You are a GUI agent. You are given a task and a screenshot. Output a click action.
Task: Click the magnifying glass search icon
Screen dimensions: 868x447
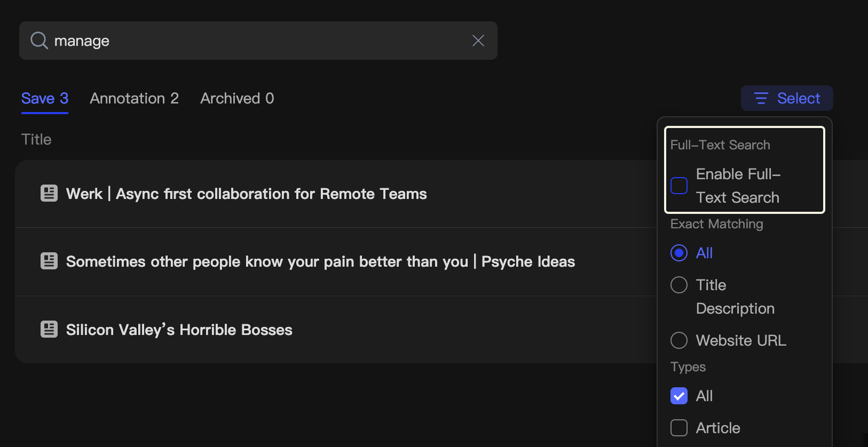click(39, 41)
